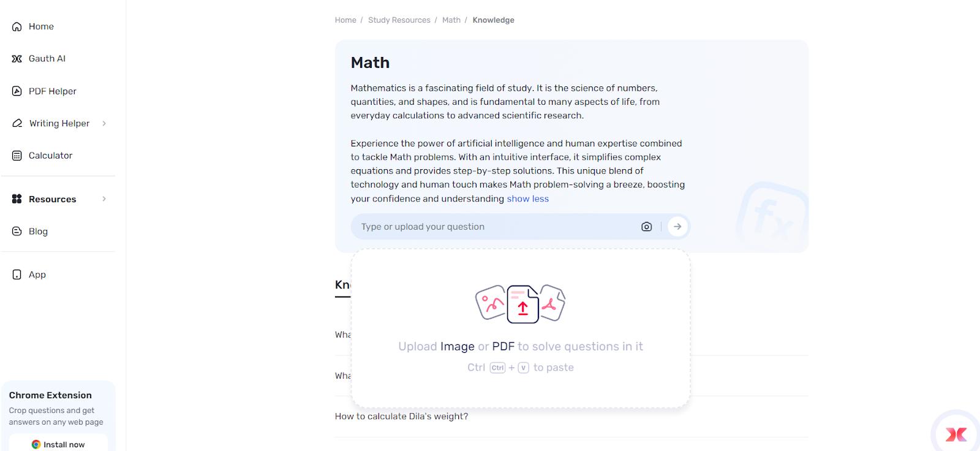980x451 pixels.
Task: Select the Calculator tool icon
Action: 16,155
